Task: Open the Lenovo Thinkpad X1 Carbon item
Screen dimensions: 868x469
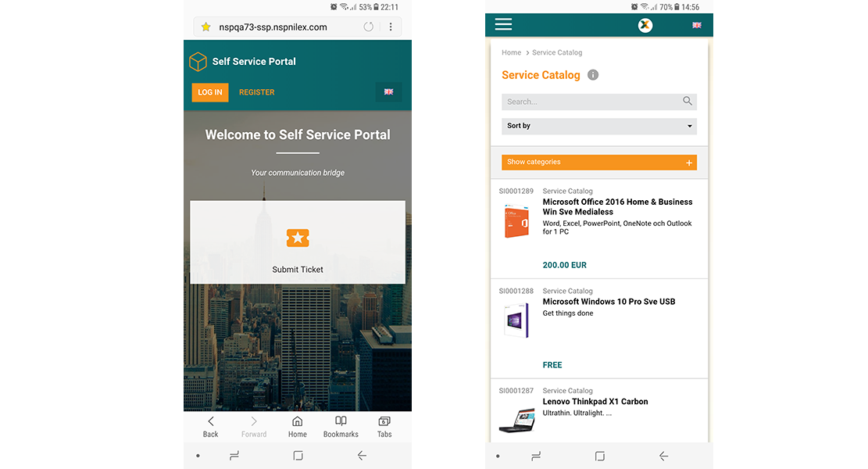Action: (595, 402)
